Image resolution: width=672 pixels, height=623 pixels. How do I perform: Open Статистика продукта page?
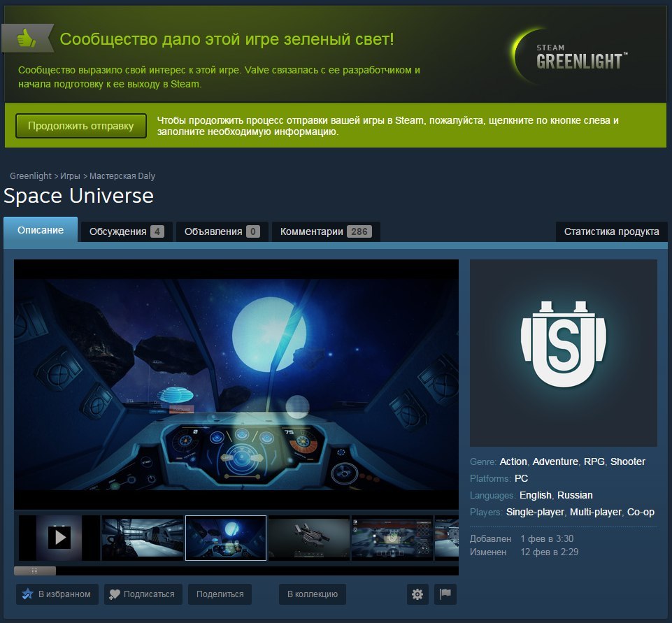[611, 231]
